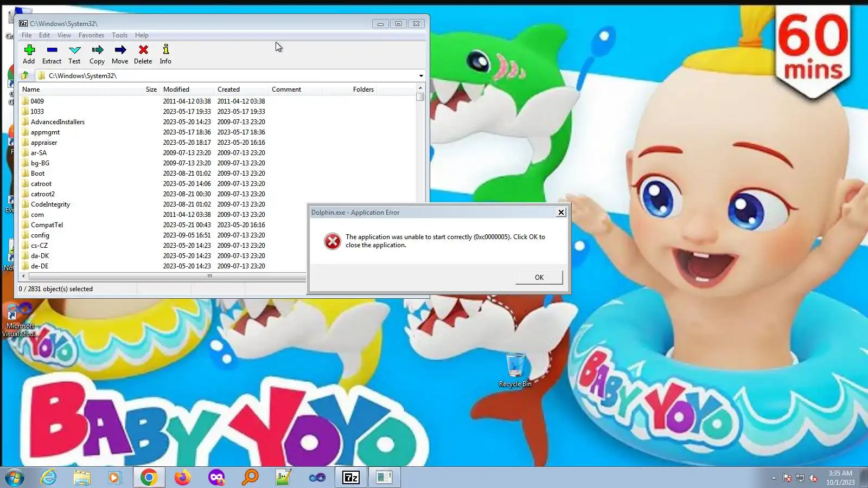The height and width of the screenshot is (488, 868).
Task: Sort by the Folders column header
Action: 350,89
